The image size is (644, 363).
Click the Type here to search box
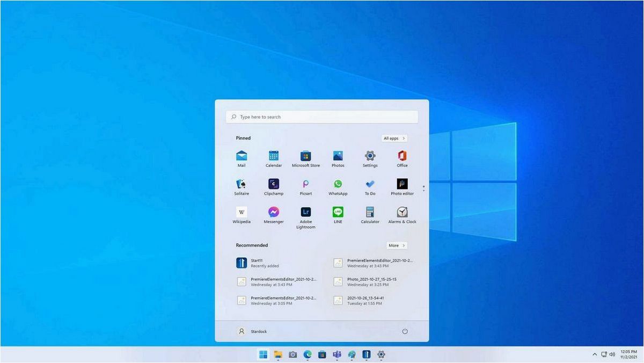322,117
